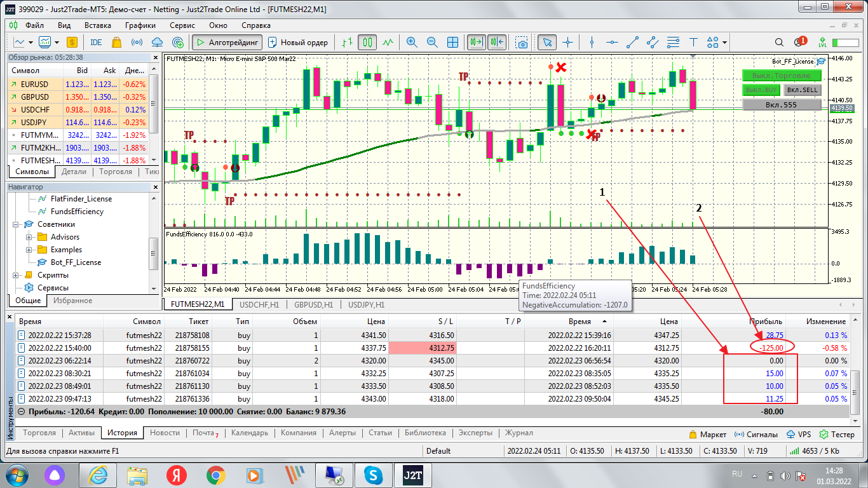Toggle the Вкл.SELL button on chart

coord(803,90)
